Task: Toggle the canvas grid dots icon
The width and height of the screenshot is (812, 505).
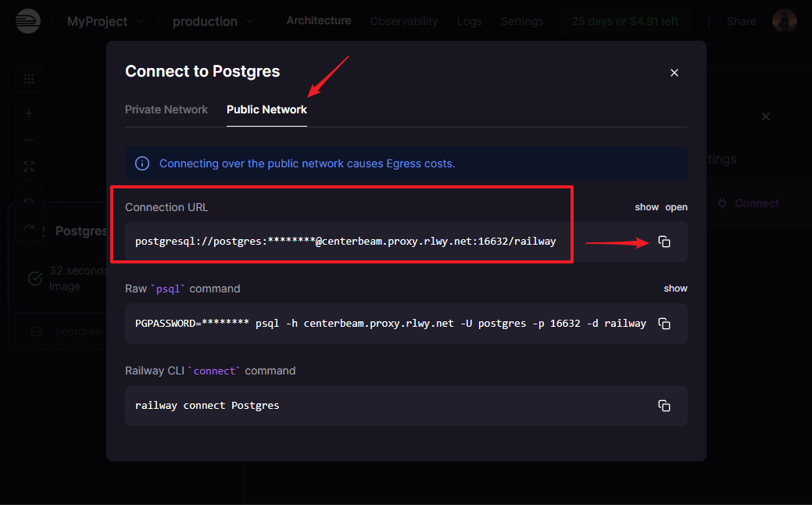Action: (x=29, y=79)
